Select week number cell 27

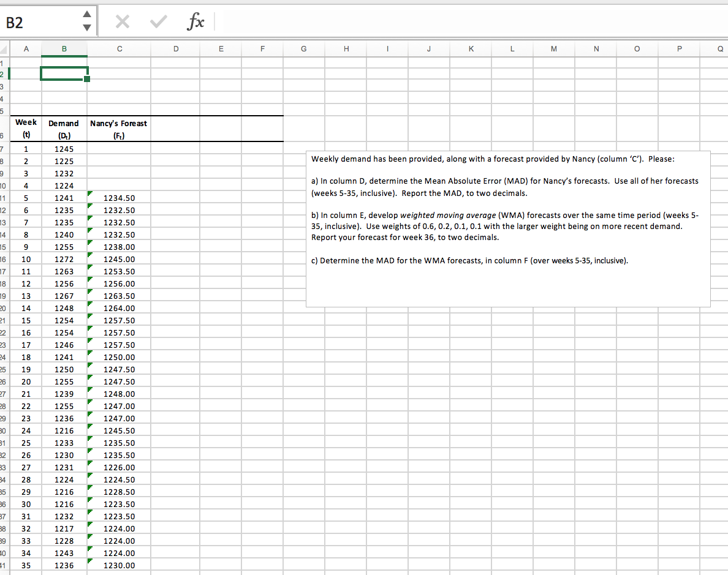[x=26, y=467]
